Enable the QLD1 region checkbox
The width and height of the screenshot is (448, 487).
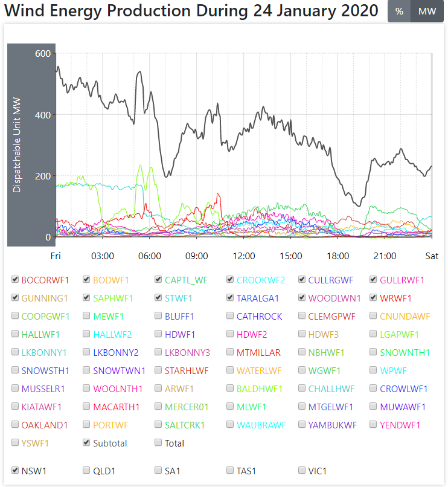tap(87, 470)
